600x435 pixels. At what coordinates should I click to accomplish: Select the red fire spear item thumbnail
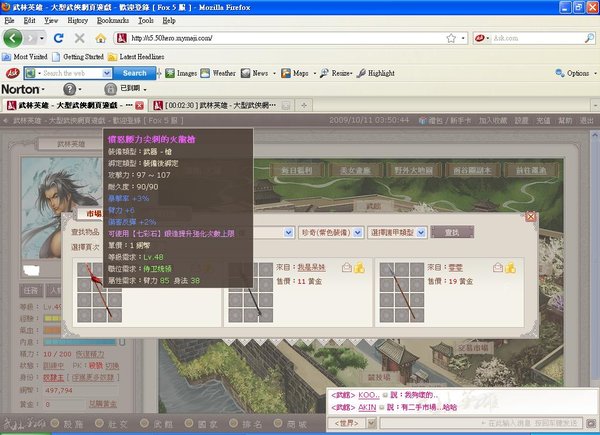pyautogui.click(x=99, y=292)
